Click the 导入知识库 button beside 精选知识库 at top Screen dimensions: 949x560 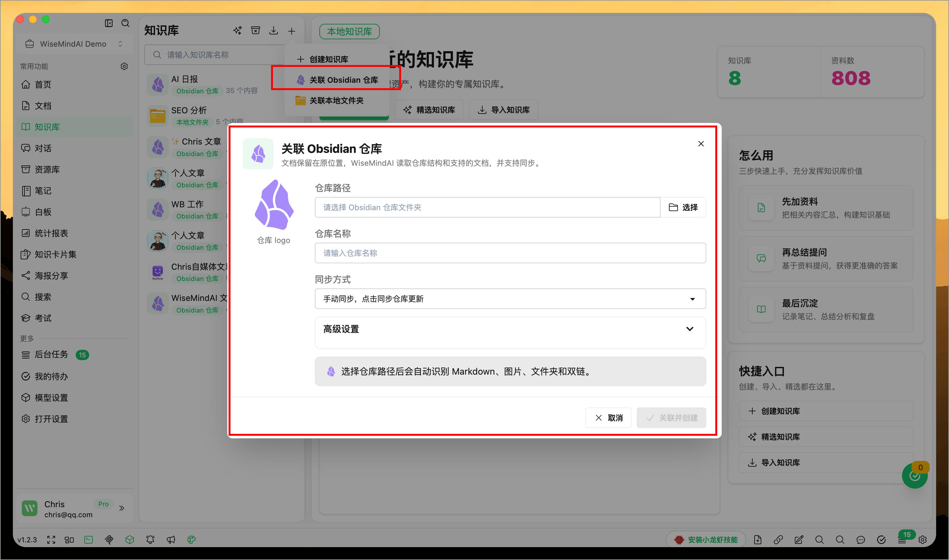(503, 110)
